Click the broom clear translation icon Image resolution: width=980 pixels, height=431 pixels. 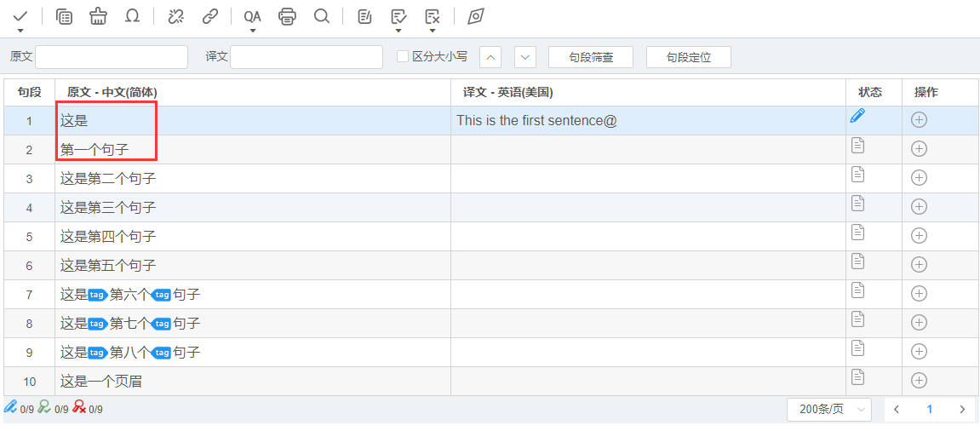(99, 16)
